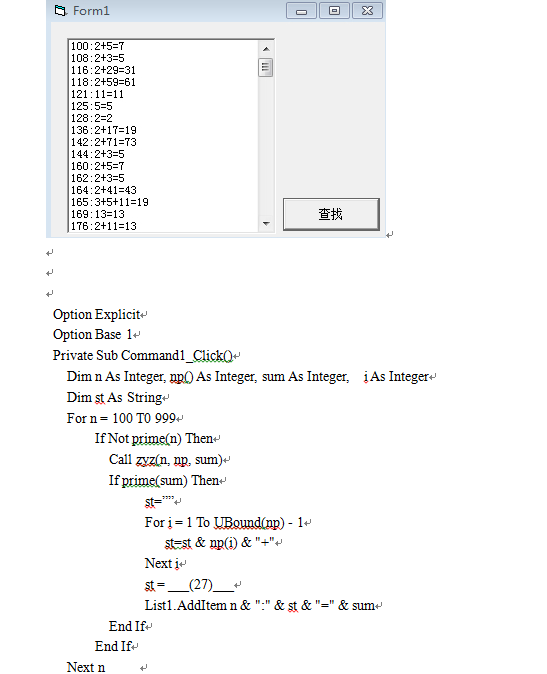
Task: Close the Form1 window
Action: pyautogui.click(x=367, y=11)
